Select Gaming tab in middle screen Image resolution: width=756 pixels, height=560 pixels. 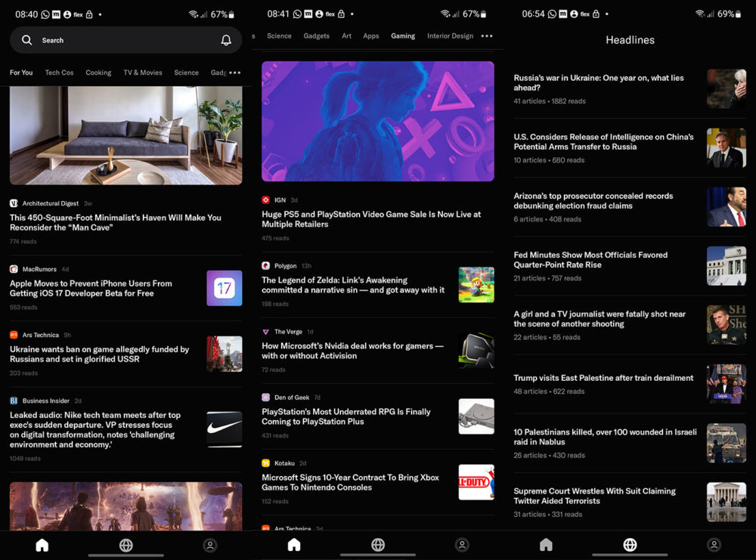[x=403, y=36]
